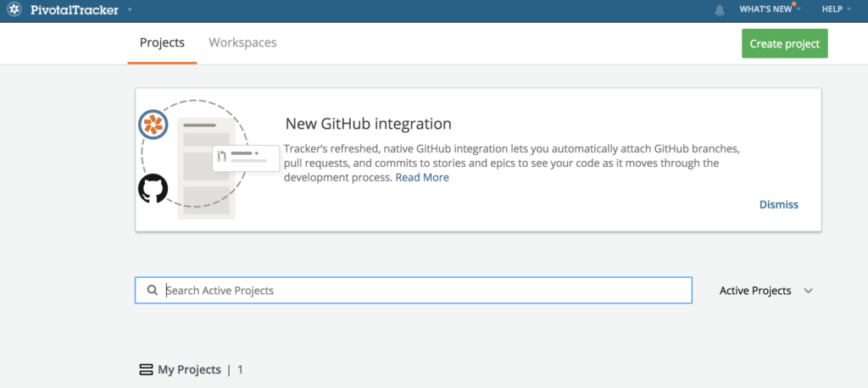Click the Pivotal Tracker logo icon
868x388 pixels.
click(x=14, y=9)
